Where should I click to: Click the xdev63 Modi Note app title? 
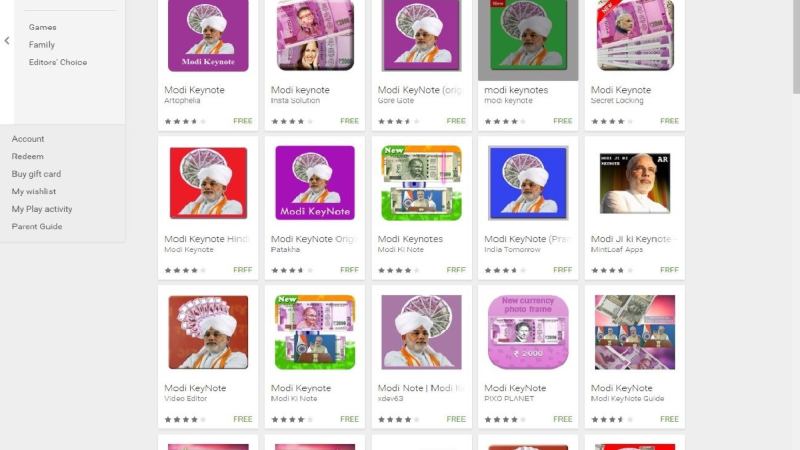[421, 388]
